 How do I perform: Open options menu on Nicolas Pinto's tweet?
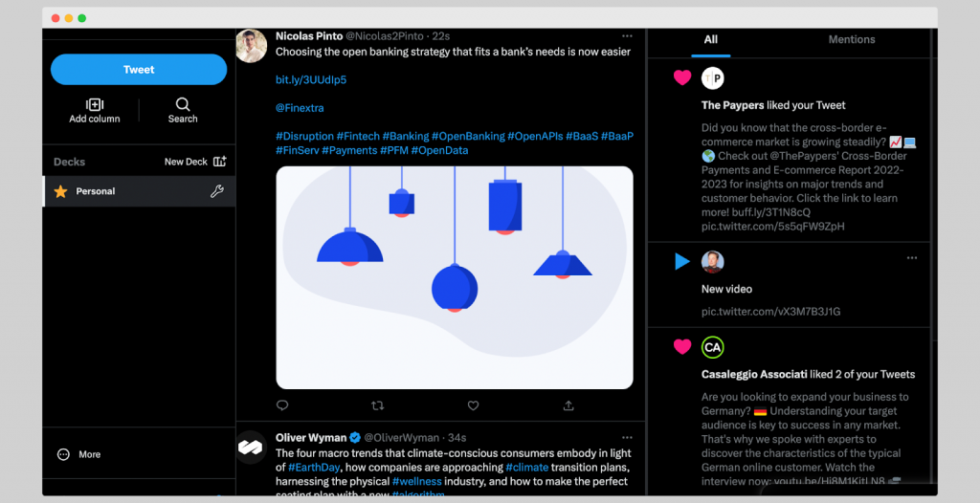pyautogui.click(x=627, y=36)
